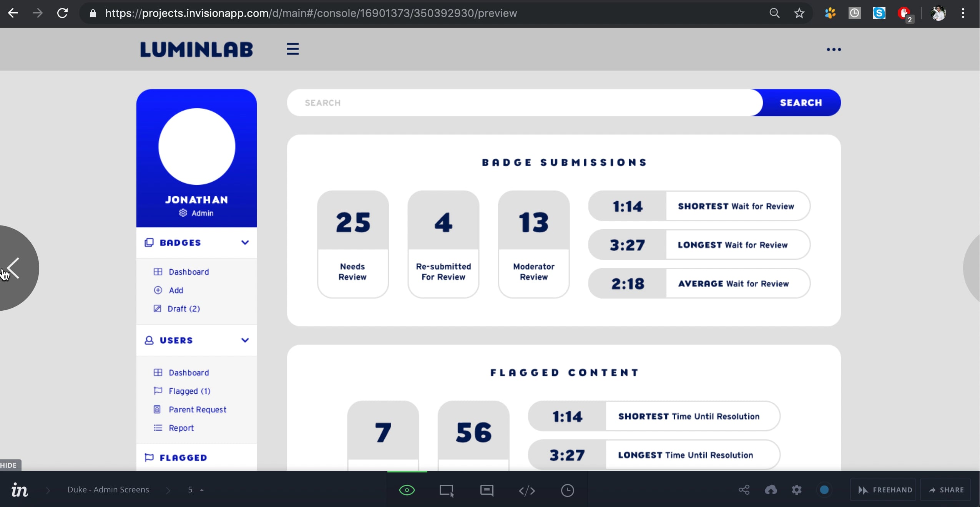Viewport: 980px width, 507px height.
Task: Select Add under Badges
Action: (x=168, y=290)
